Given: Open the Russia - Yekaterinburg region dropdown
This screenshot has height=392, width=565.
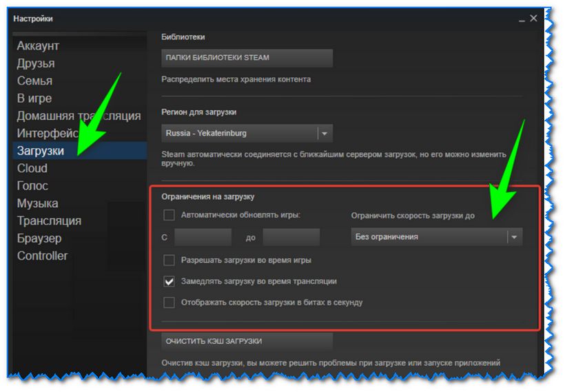Looking at the screenshot, I should (x=247, y=134).
